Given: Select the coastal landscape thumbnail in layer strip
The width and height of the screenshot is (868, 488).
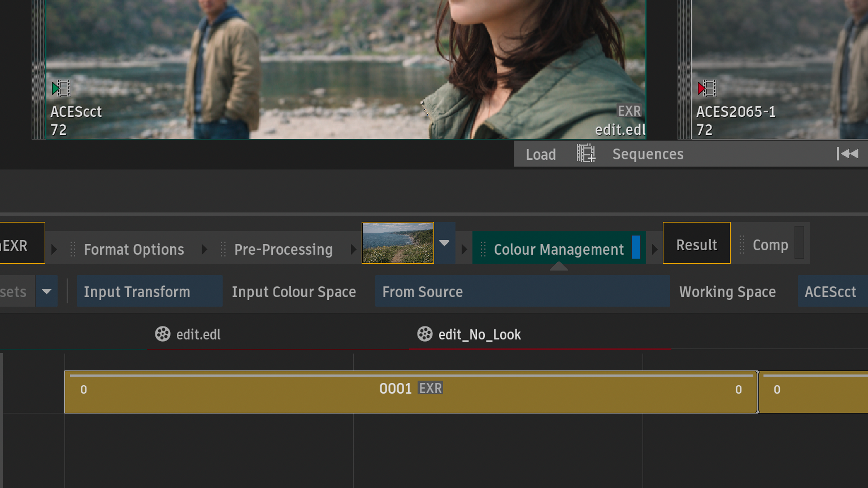Looking at the screenshot, I should (398, 243).
